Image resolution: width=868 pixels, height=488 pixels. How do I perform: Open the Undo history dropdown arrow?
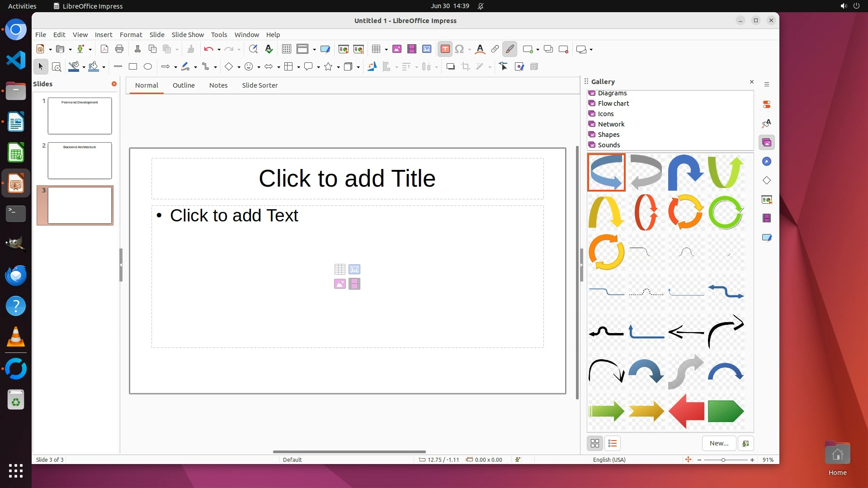(219, 50)
